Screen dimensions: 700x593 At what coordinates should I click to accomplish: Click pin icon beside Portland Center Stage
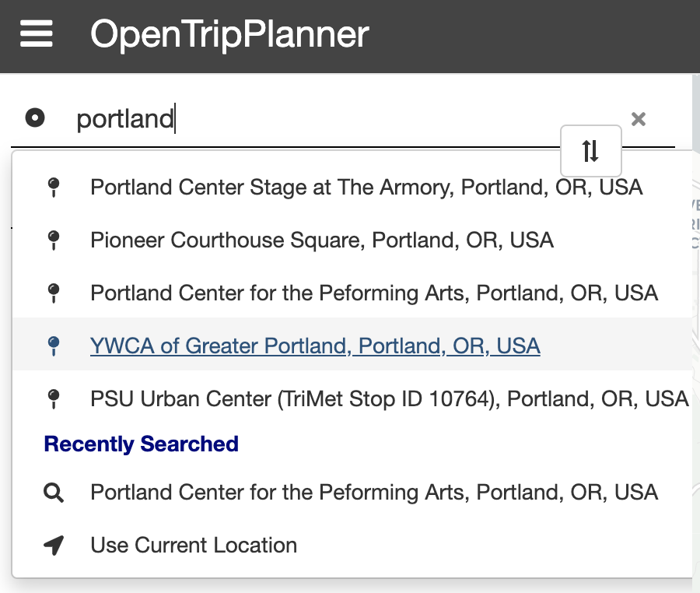[54, 188]
